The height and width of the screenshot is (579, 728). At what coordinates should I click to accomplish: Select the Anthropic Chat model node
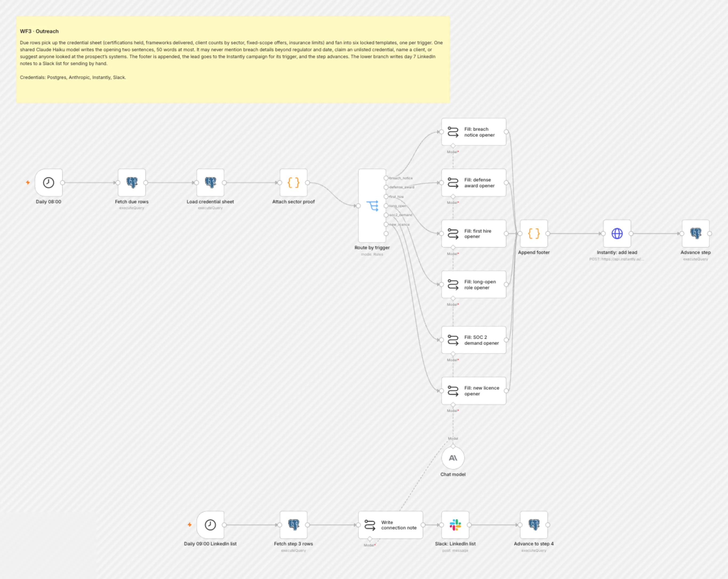453,458
